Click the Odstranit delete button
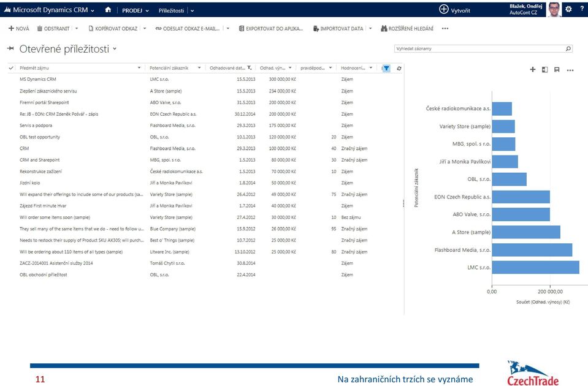Viewport: 588px width, 386px height. tap(53, 28)
